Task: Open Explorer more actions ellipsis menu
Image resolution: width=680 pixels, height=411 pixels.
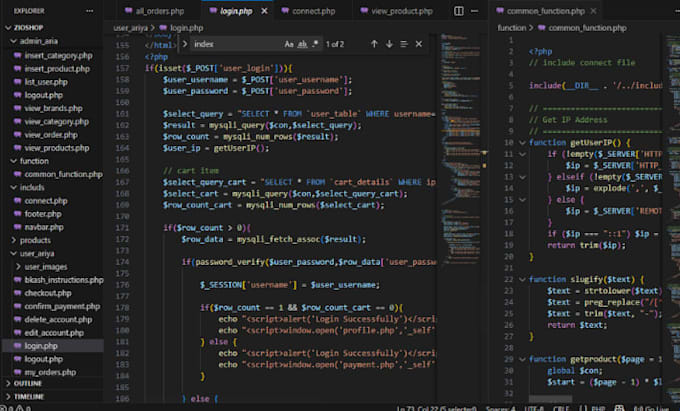Action: (x=89, y=11)
